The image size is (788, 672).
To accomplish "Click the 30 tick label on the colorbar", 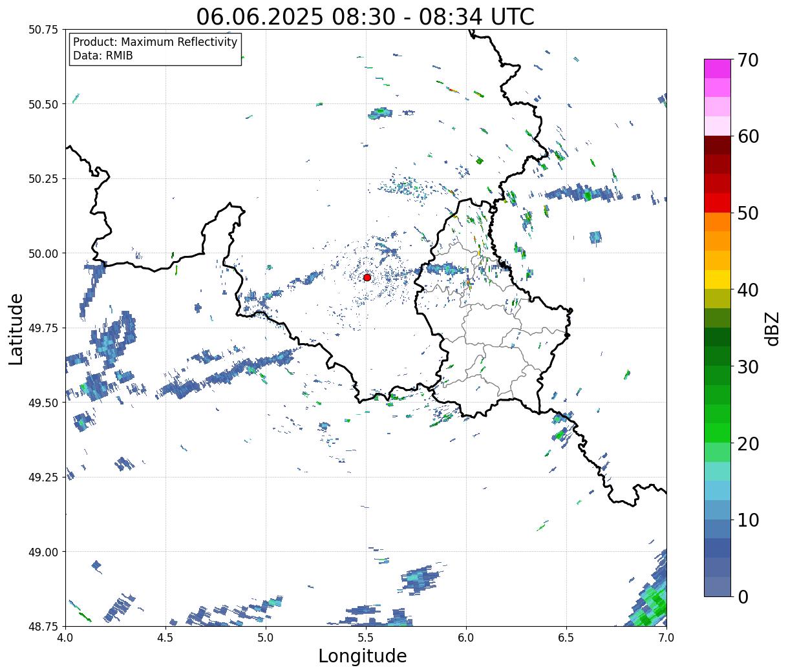I will click(x=748, y=367).
